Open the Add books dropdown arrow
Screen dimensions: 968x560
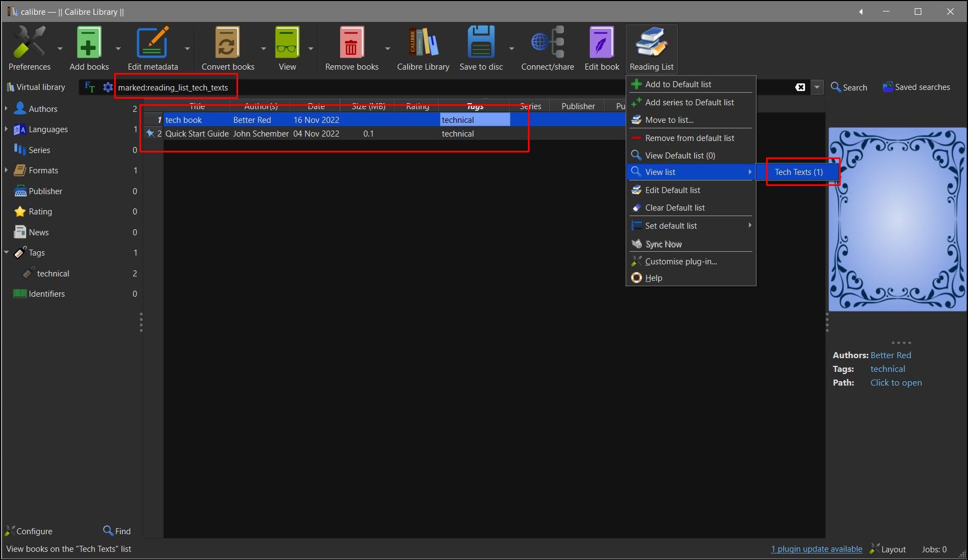coord(118,48)
